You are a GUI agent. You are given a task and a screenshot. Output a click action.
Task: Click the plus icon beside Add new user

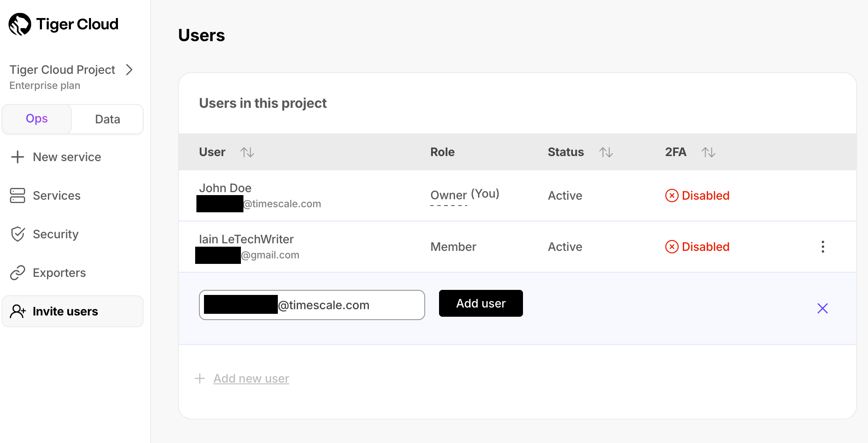pos(200,378)
